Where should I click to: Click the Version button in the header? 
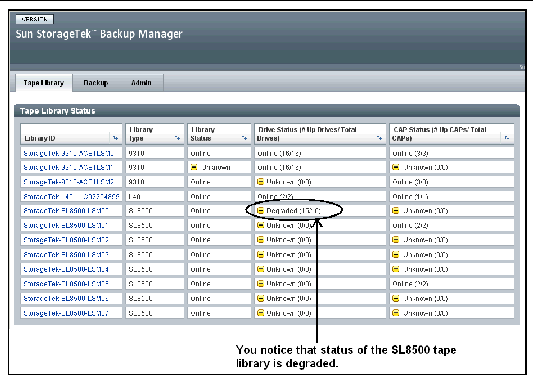[34, 19]
